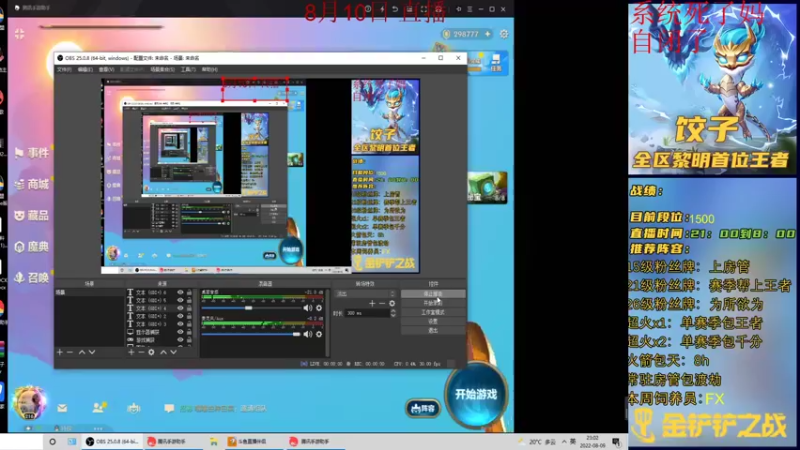The height and width of the screenshot is (450, 800).
Task: Open the mail envelope icon in game lobby
Action: pos(62,408)
